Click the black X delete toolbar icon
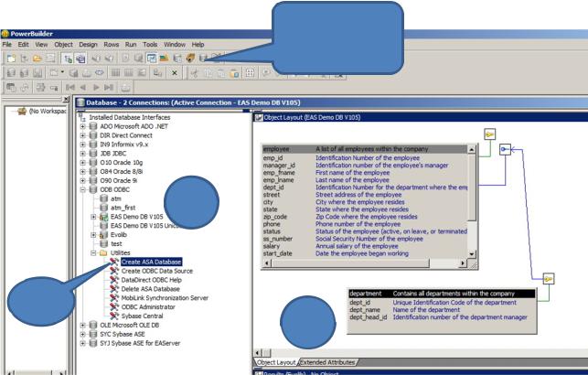 coord(175,73)
